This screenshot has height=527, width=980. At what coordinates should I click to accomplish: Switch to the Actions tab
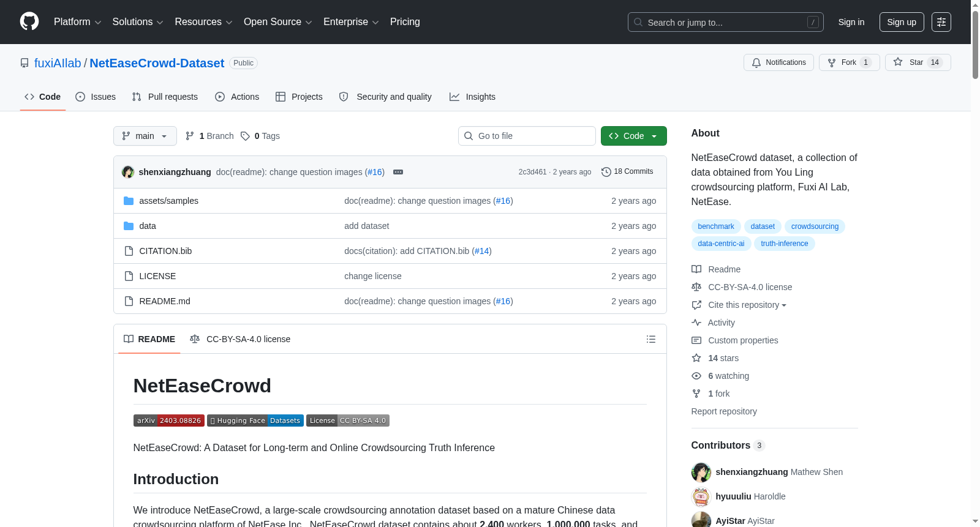(237, 97)
